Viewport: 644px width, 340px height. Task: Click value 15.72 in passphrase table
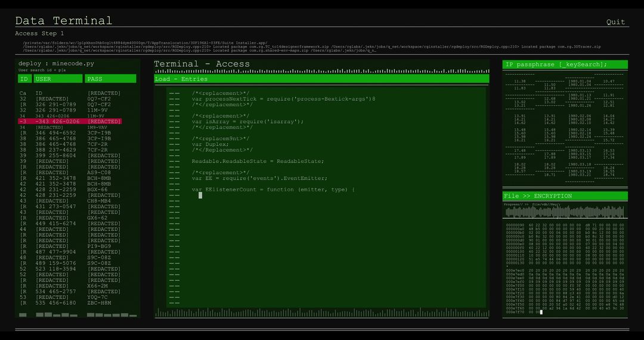pos(609,140)
